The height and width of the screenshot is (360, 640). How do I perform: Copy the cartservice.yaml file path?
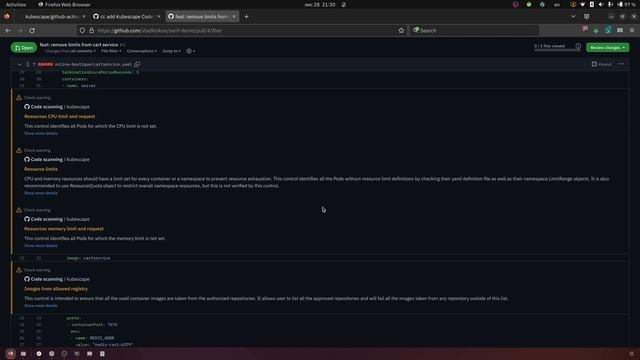click(137, 64)
